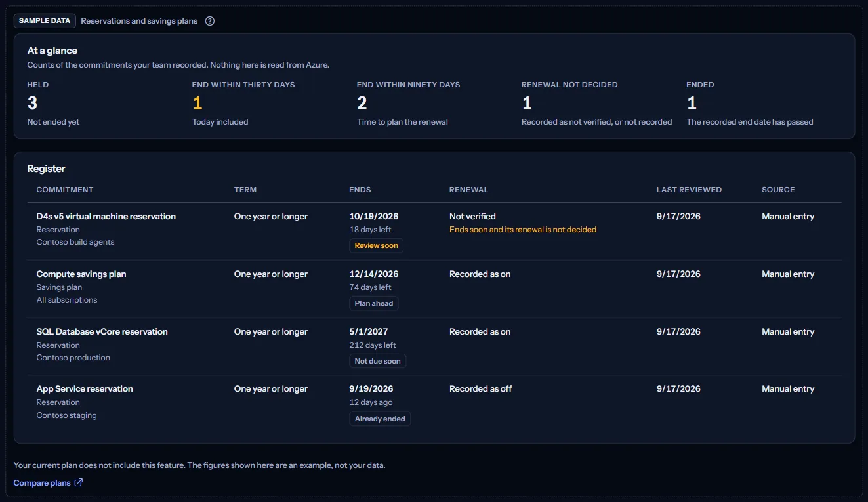The width and height of the screenshot is (868, 502).
Task: Click the End Within Thirty Days count
Action: pos(197,103)
